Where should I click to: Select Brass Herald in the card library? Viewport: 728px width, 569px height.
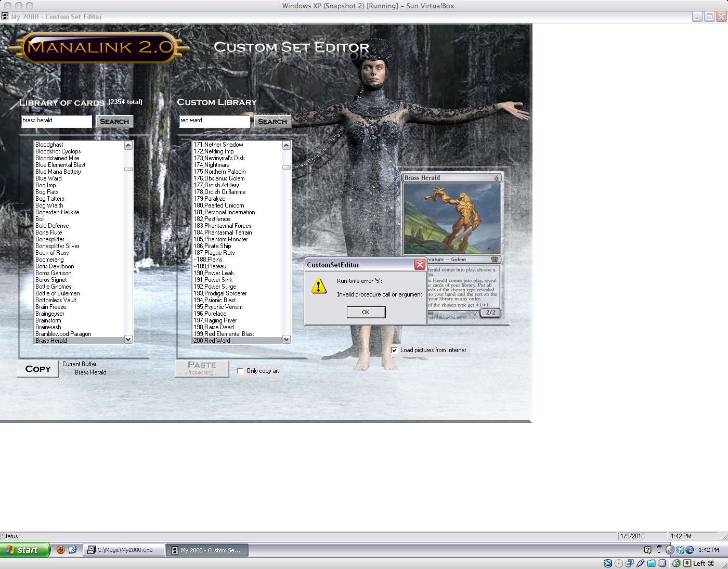(x=79, y=341)
